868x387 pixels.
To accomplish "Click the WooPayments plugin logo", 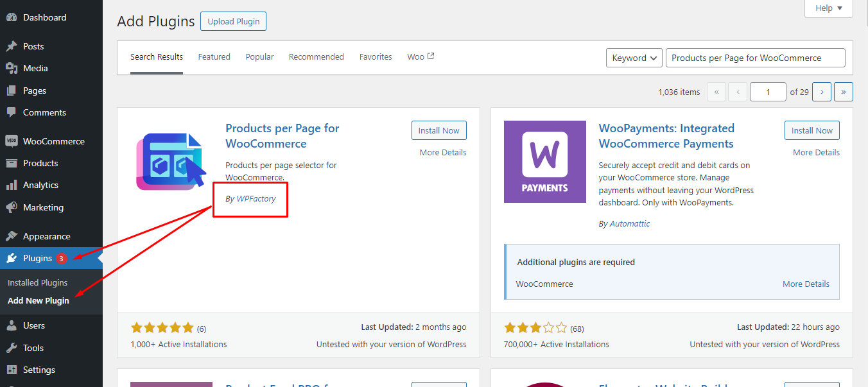I will pos(545,162).
